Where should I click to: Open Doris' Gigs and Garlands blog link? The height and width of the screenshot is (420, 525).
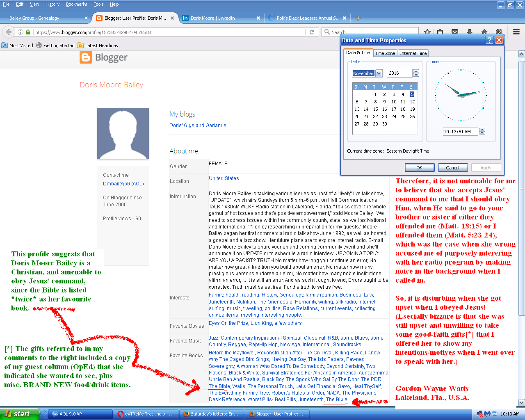coord(198,126)
